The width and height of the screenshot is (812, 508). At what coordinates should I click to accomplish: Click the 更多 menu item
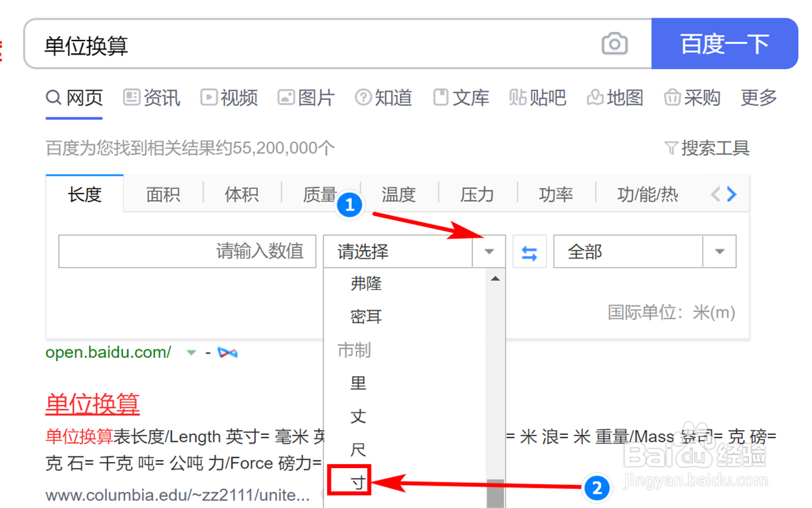click(759, 98)
